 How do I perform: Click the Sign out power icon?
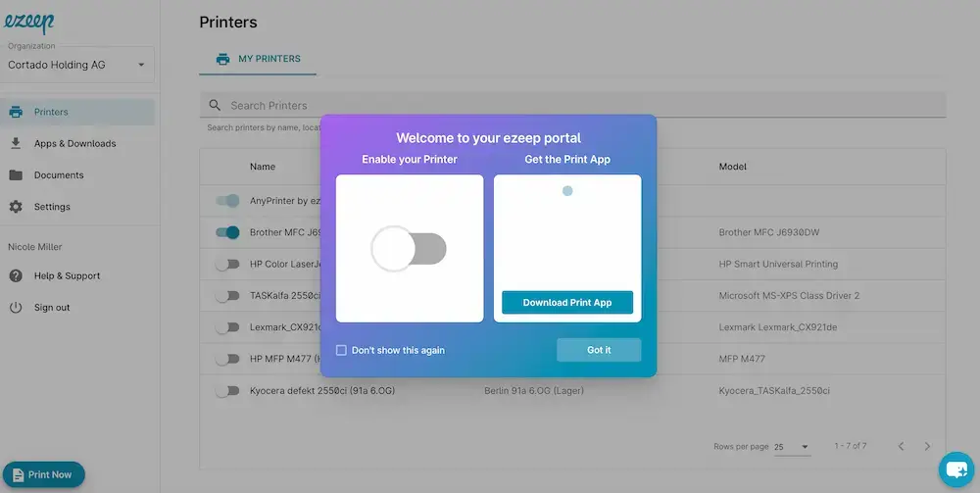(x=16, y=308)
